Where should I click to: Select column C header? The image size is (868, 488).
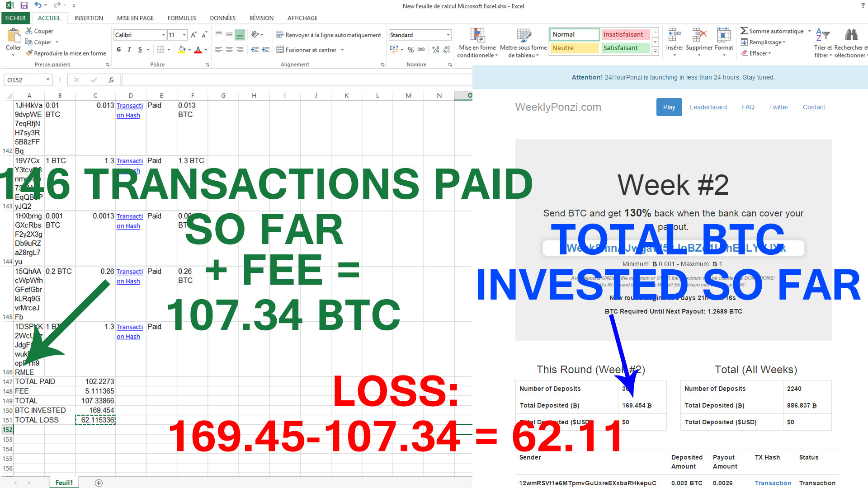(95, 95)
